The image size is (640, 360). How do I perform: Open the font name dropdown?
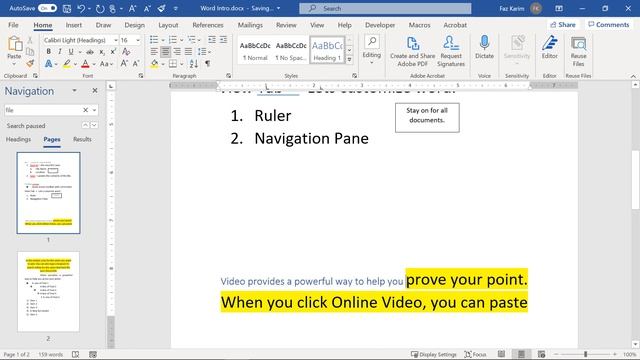tap(116, 40)
